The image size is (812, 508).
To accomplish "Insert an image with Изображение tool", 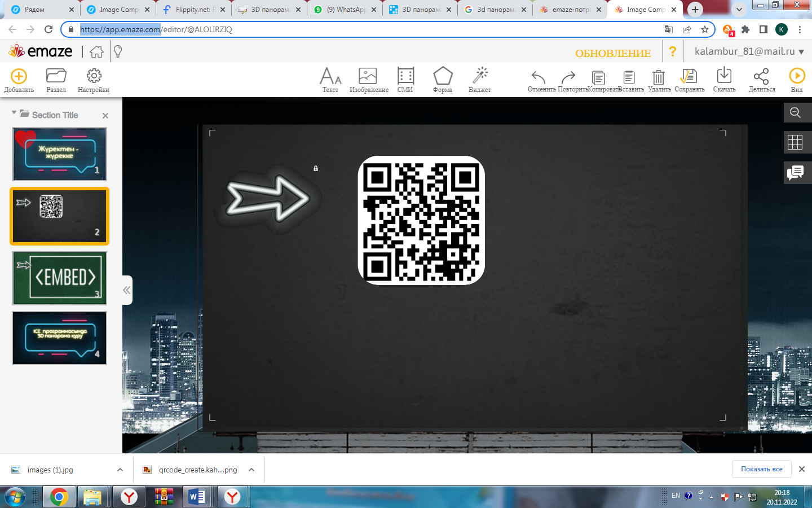I will pyautogui.click(x=368, y=76).
